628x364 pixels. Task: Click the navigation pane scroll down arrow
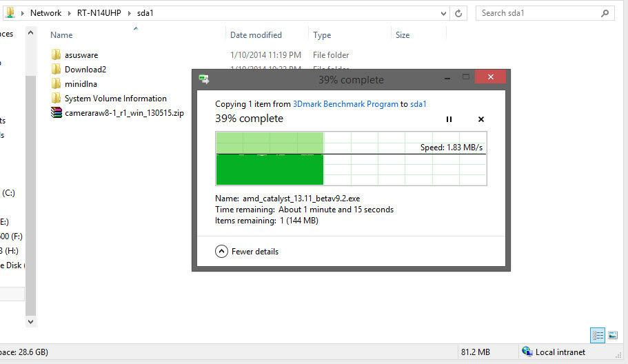[x=31, y=321]
